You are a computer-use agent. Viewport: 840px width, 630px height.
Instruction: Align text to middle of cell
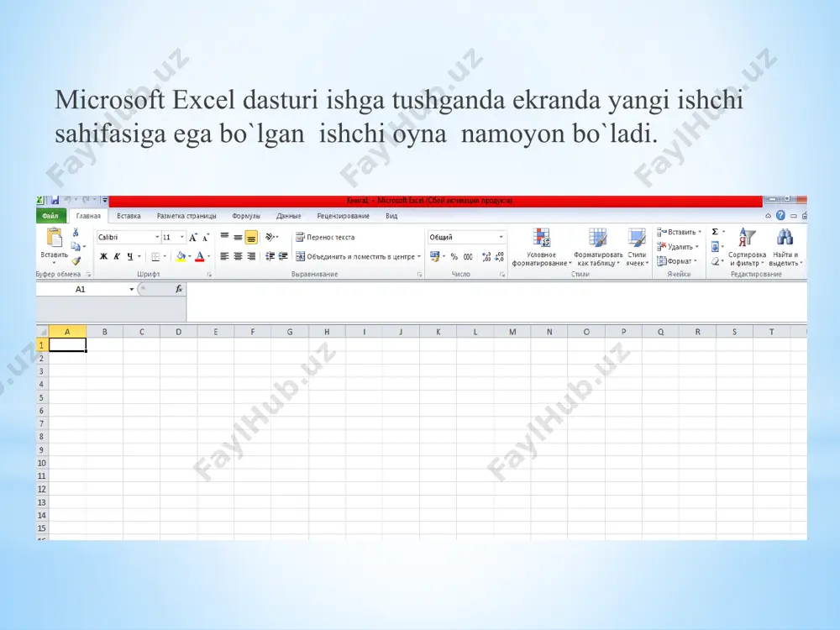238,237
